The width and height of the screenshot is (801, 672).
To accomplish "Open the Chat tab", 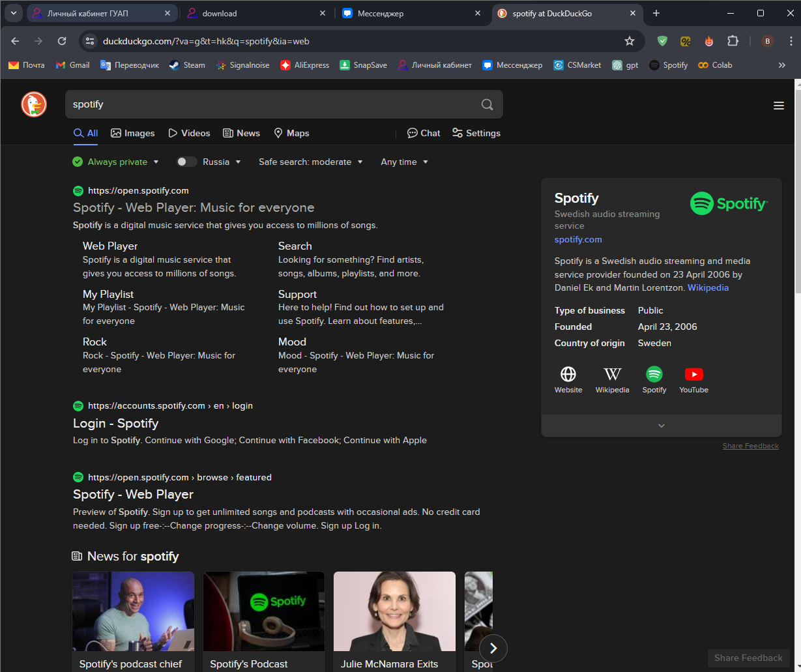I will pyautogui.click(x=424, y=133).
